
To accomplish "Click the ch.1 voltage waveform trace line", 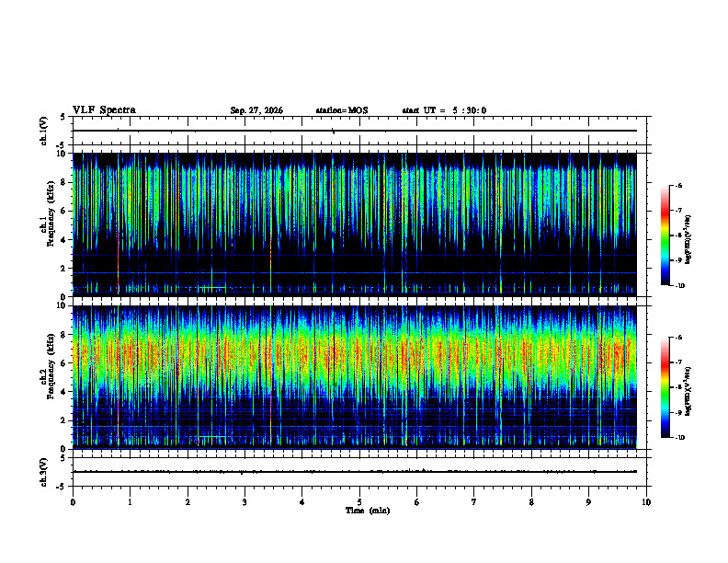I will click(355, 131).
